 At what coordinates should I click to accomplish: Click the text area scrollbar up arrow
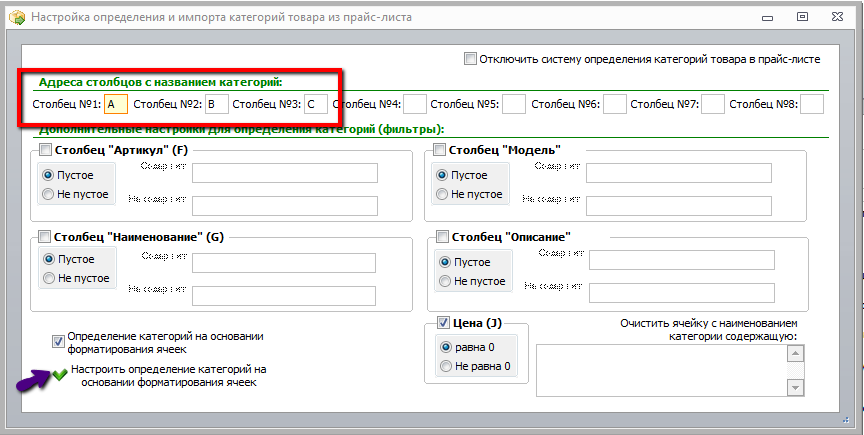[796, 353]
